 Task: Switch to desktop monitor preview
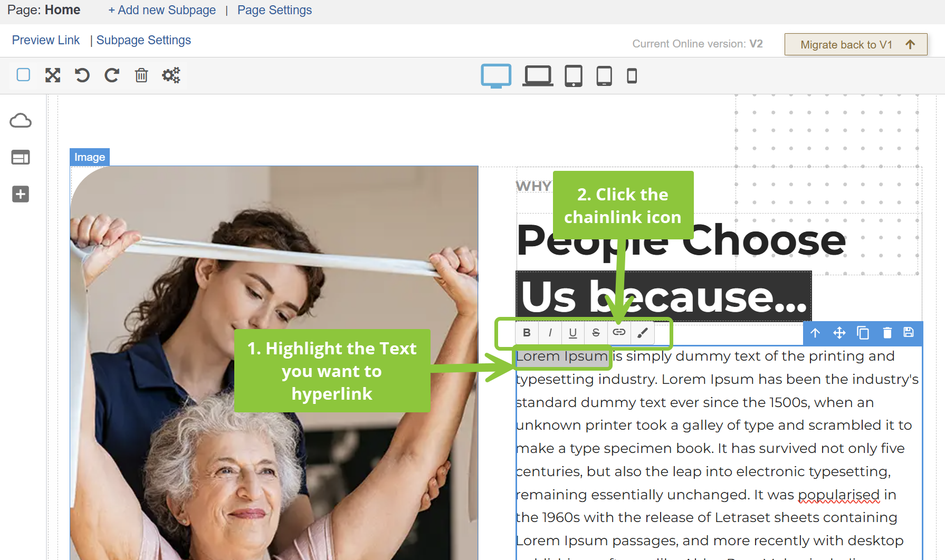(x=496, y=76)
